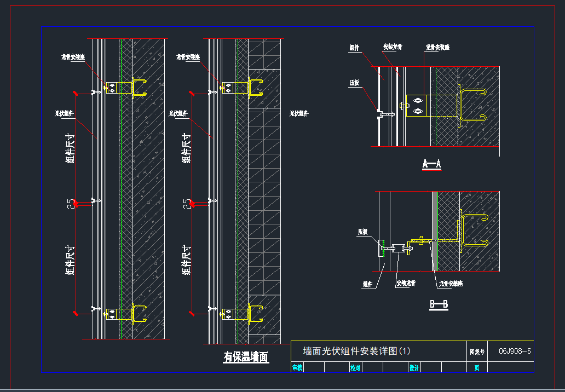Screen dimensions: 565x392
Task: Select the "组件" label in section A—A
Action: click(355, 48)
